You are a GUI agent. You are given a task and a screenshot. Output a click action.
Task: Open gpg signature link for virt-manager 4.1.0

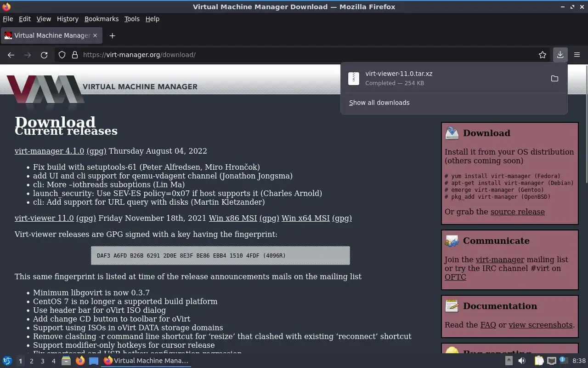[96, 151]
